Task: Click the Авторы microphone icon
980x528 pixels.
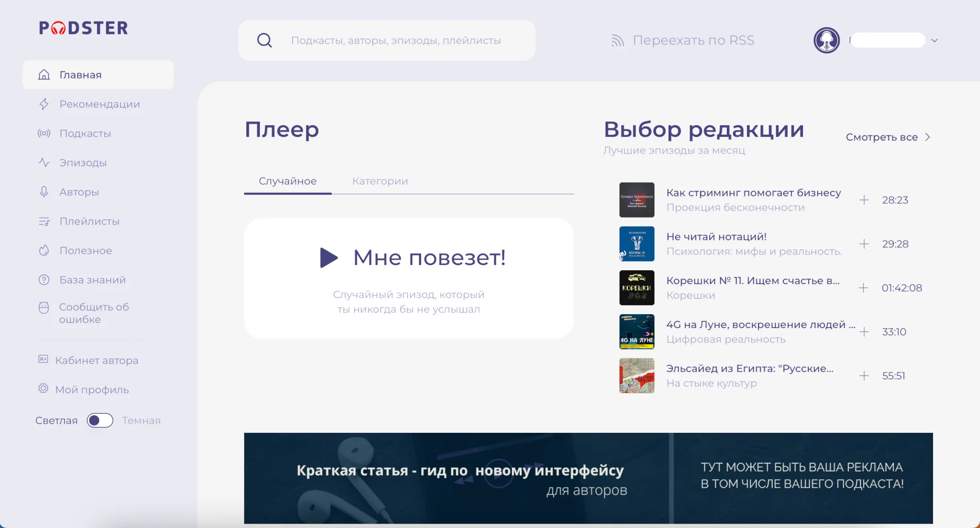Action: tap(44, 192)
